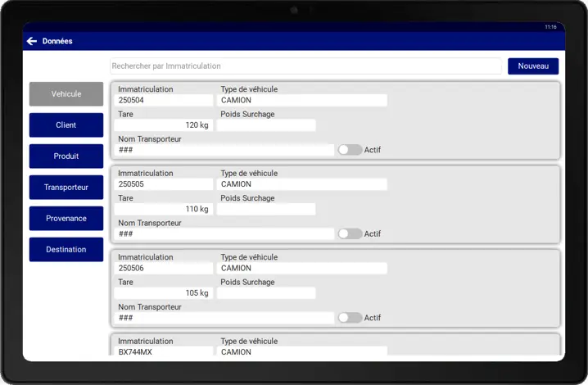Show the Provenance category
588x385 pixels.
[x=66, y=219]
